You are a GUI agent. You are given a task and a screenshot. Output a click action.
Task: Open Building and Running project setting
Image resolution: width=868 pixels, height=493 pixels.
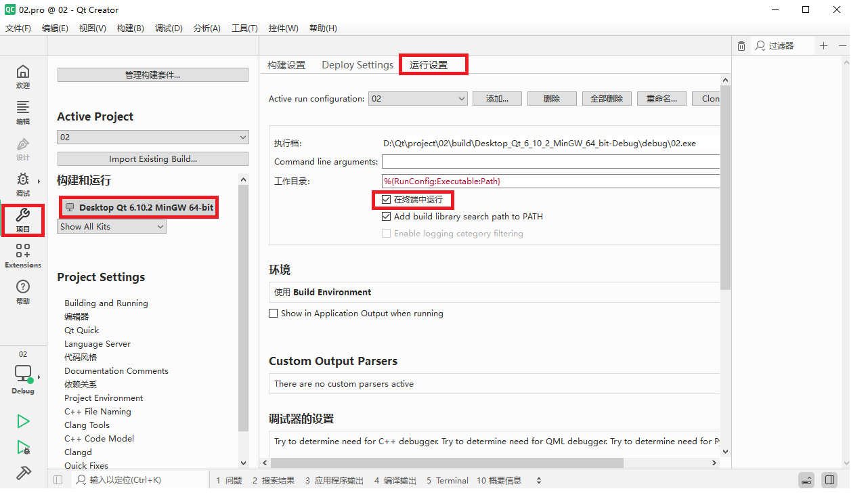coord(106,303)
